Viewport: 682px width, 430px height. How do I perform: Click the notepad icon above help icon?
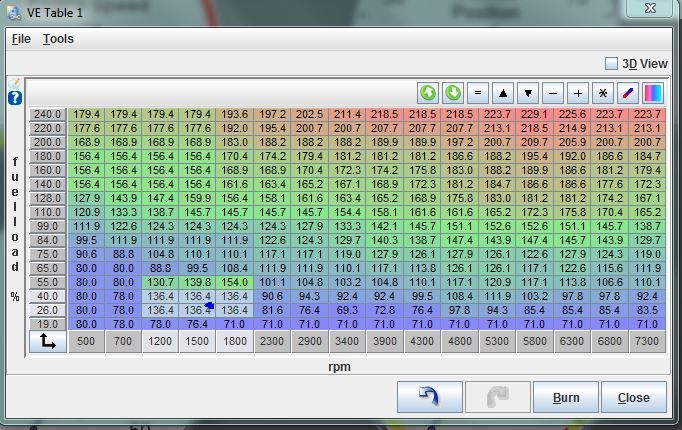[x=15, y=83]
